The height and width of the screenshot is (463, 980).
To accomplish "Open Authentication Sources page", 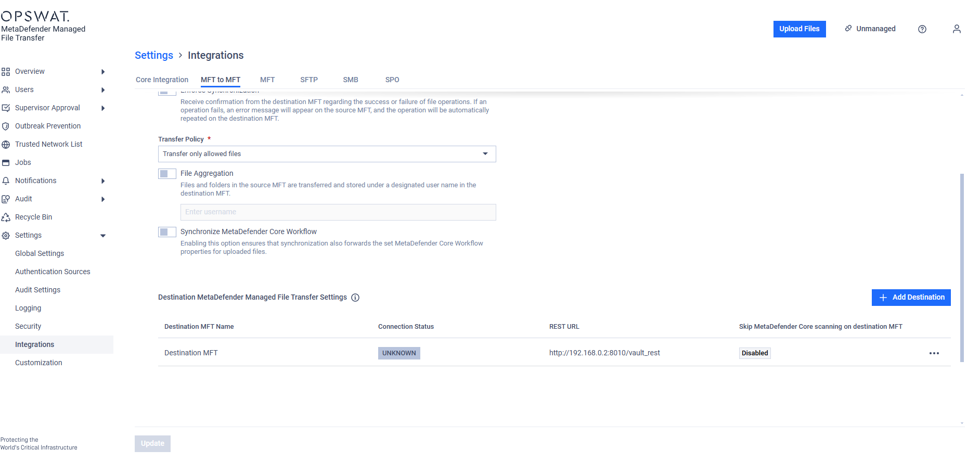I will coord(53,272).
